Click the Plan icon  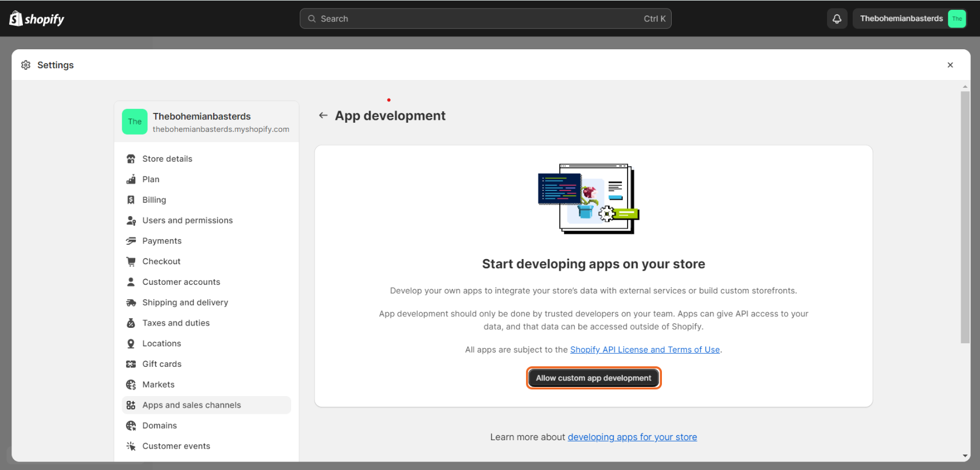click(x=131, y=179)
